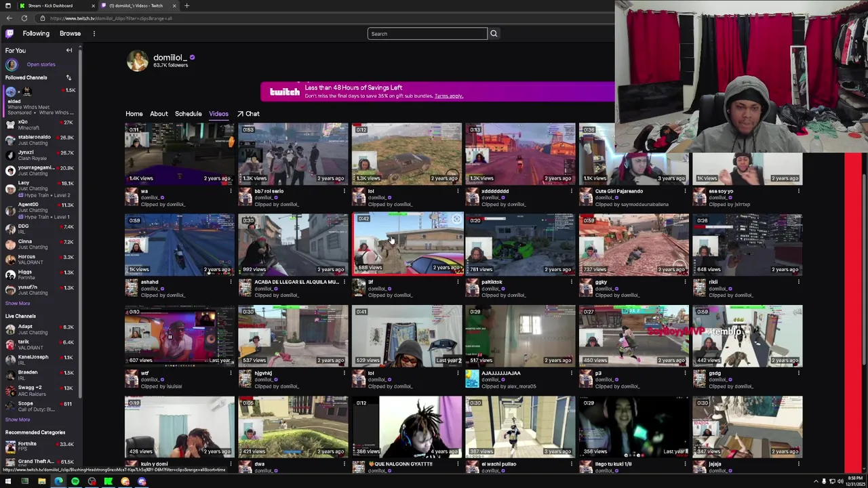Open yourragegaming channel in sidebar
Screen dimensions: 868x488
coord(39,170)
